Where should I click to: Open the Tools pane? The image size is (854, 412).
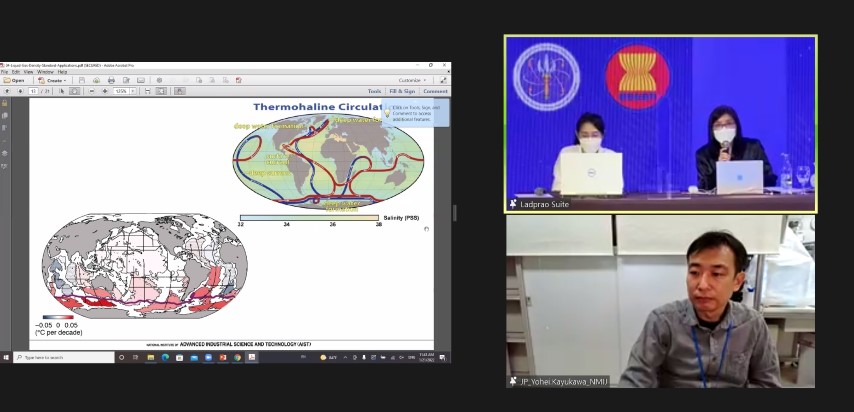pyautogui.click(x=374, y=91)
